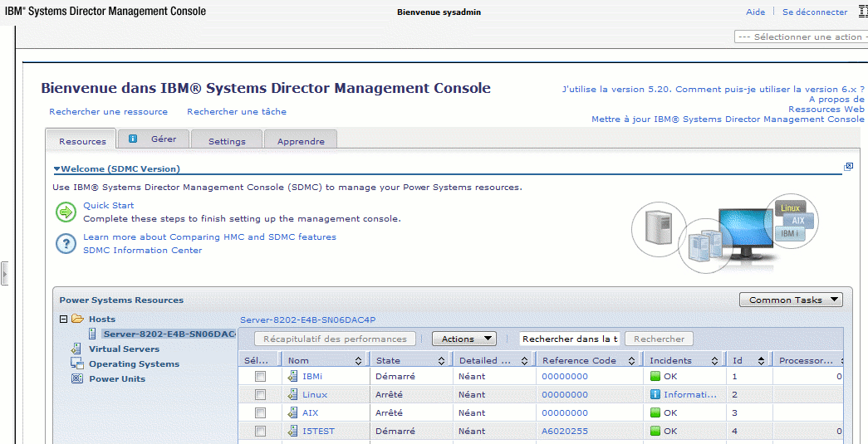Open the Sélectionner une action dropdown

click(x=801, y=37)
